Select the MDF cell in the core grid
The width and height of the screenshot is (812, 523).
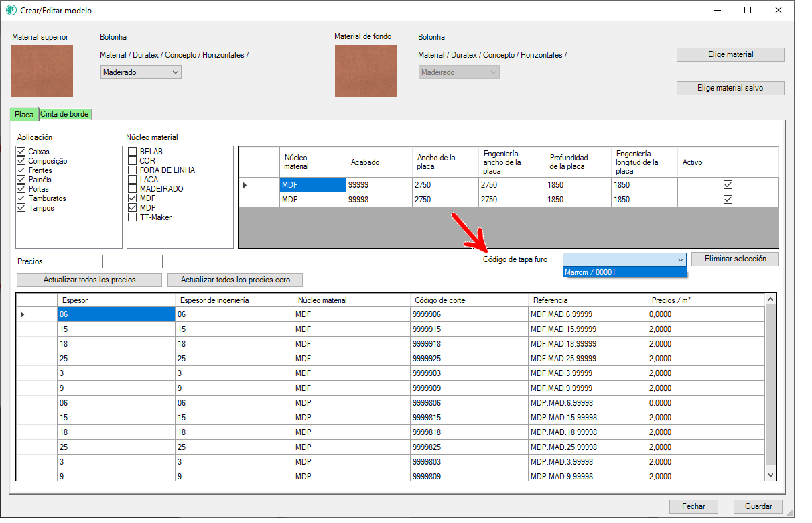pos(313,184)
